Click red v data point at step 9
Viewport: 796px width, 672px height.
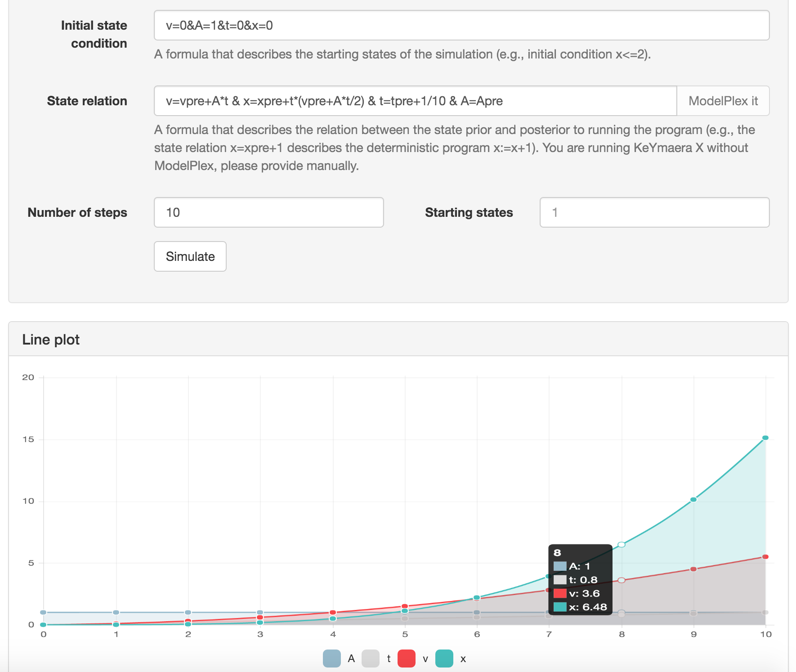click(x=693, y=569)
